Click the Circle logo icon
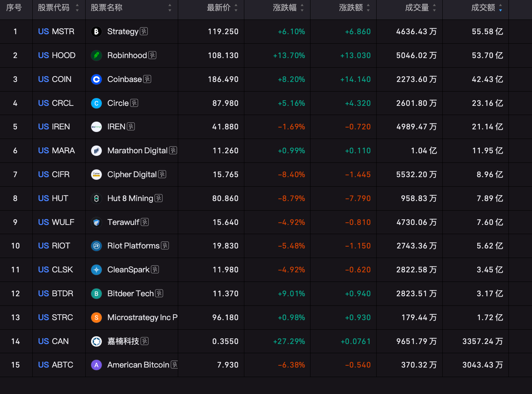This screenshot has width=532, height=394. coord(96,103)
